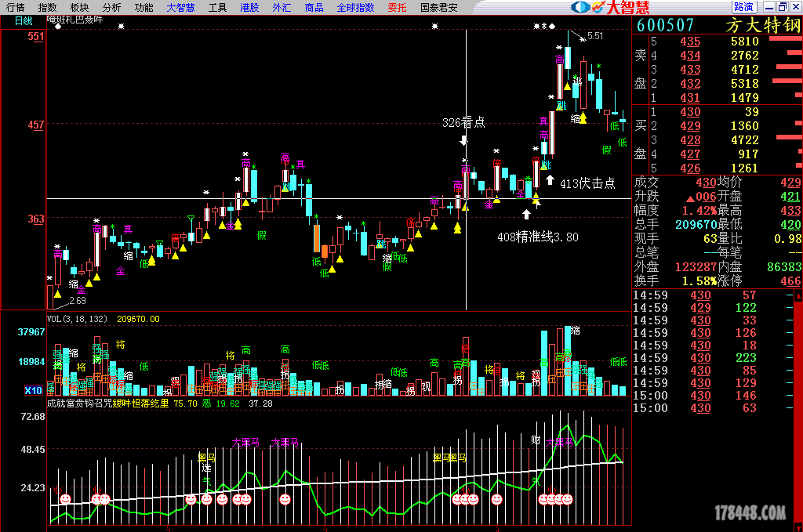Open the 全球指数 menu
This screenshot has width=803, height=532.
pyautogui.click(x=355, y=7)
